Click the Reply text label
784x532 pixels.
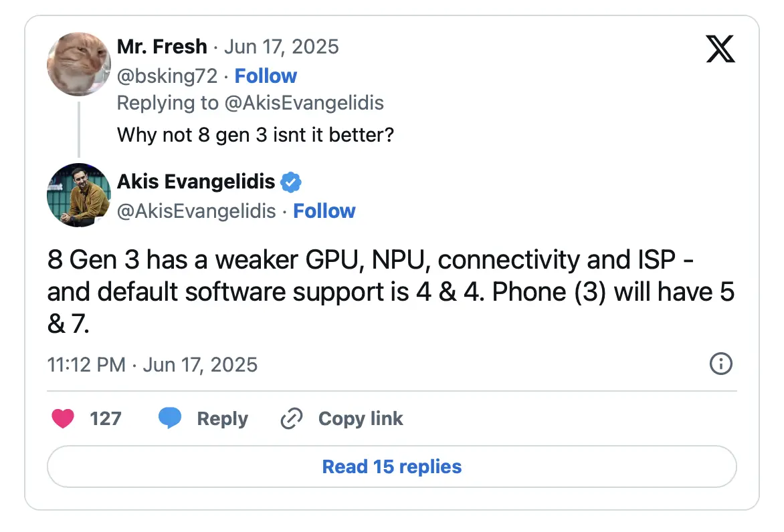pyautogui.click(x=222, y=419)
